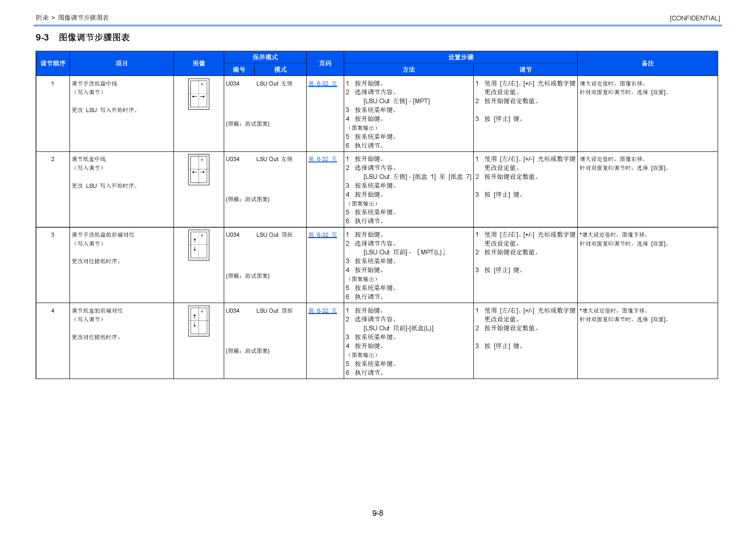Select the 页码 column header
The width and height of the screenshot is (756, 535).
coord(325,64)
